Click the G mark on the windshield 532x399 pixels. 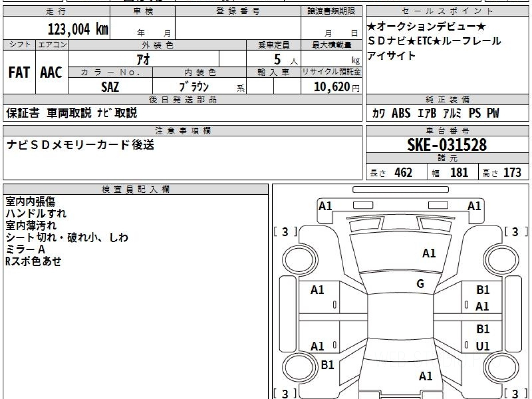(x=420, y=284)
